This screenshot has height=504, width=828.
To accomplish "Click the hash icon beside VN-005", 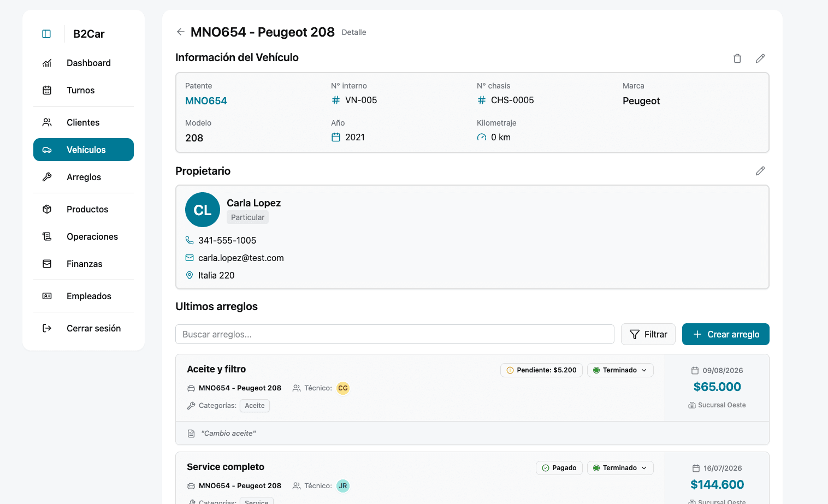I will pos(336,100).
